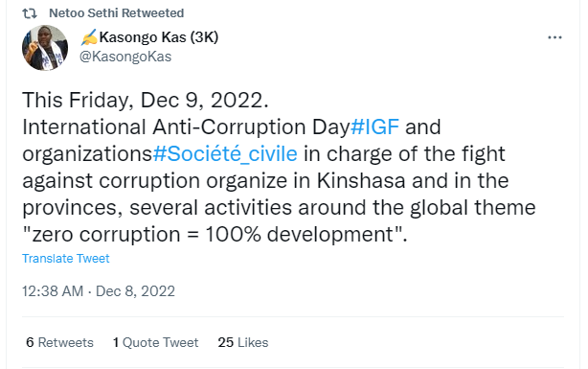Open the three-dot more options menu
The image size is (588, 369).
[x=554, y=37]
